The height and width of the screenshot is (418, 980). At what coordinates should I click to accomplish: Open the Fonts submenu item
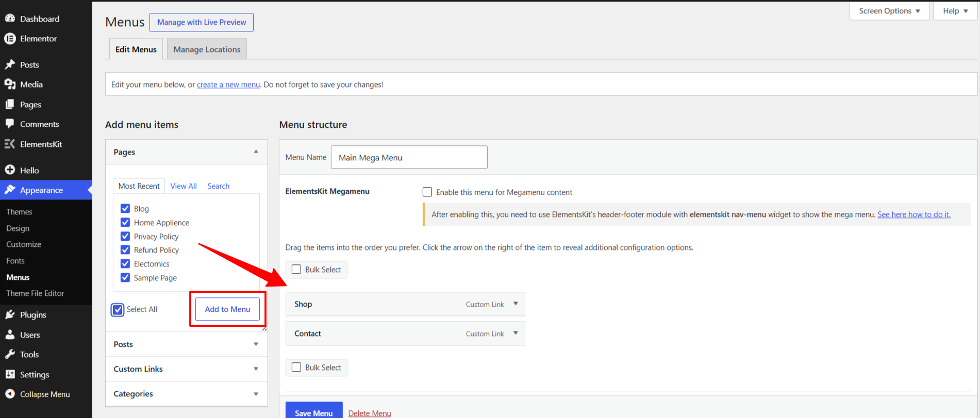pyautogui.click(x=15, y=261)
